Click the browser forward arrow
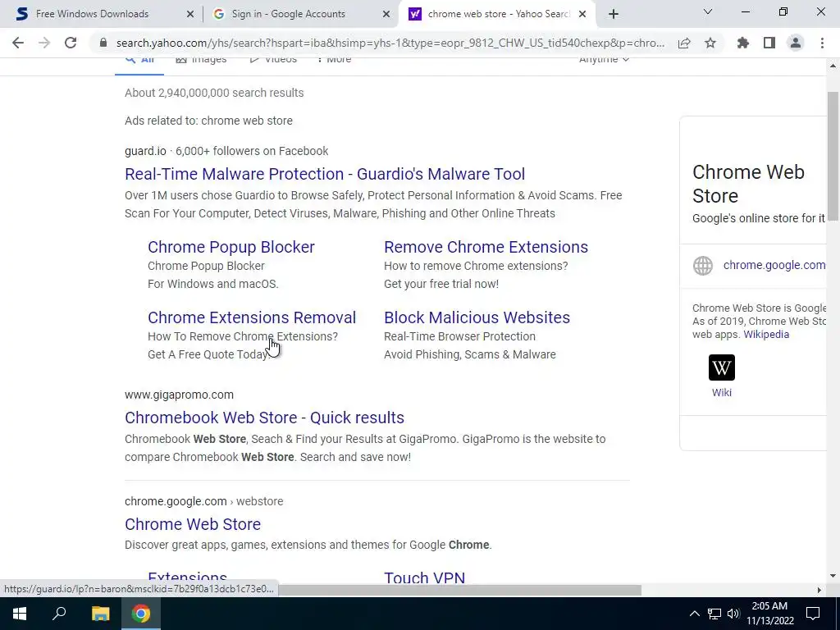This screenshot has width=840, height=630. 44,43
